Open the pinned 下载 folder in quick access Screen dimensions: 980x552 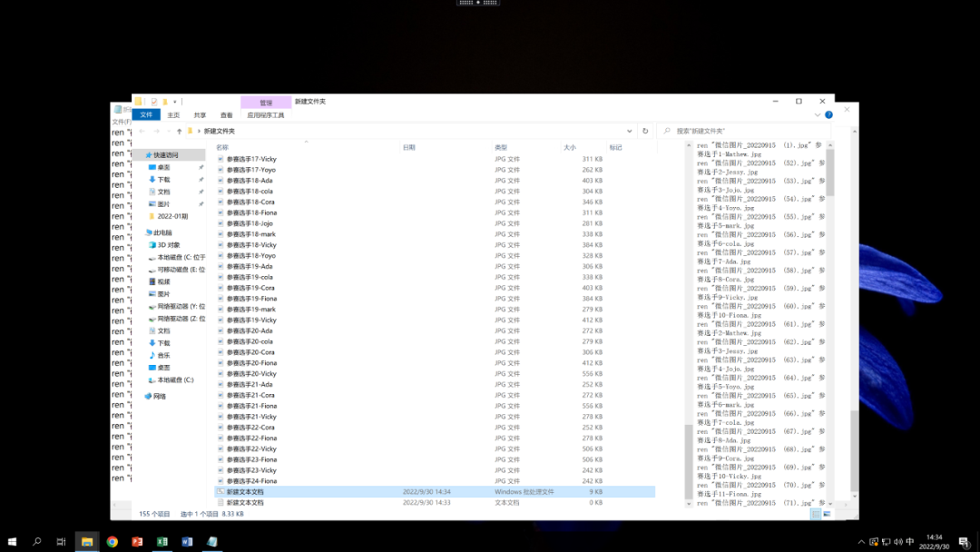[x=163, y=180]
